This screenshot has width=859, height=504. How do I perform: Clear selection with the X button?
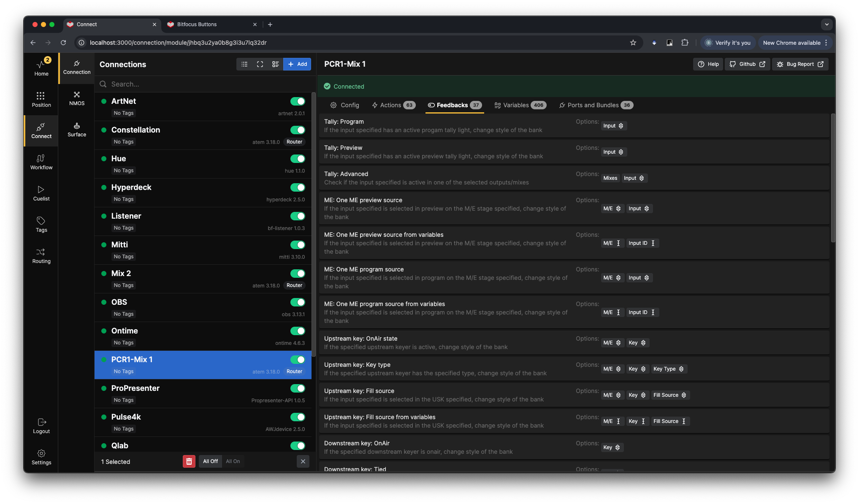click(303, 461)
